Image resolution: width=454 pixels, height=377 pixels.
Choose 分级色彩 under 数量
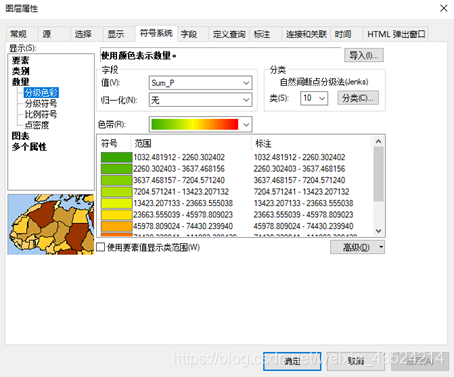pos(41,92)
